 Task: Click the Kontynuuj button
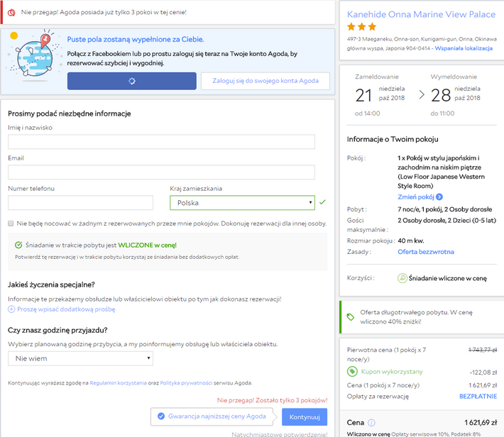click(x=305, y=416)
